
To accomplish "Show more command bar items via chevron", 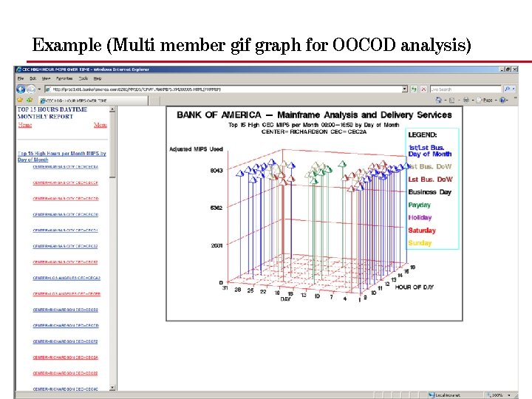I will [515, 98].
